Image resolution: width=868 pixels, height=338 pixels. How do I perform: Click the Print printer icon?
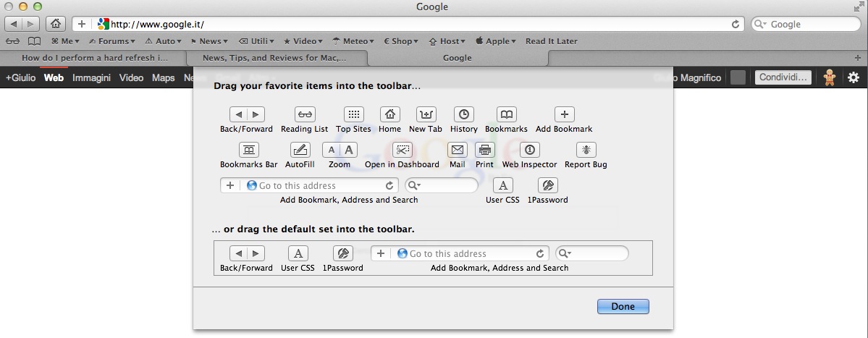485,150
